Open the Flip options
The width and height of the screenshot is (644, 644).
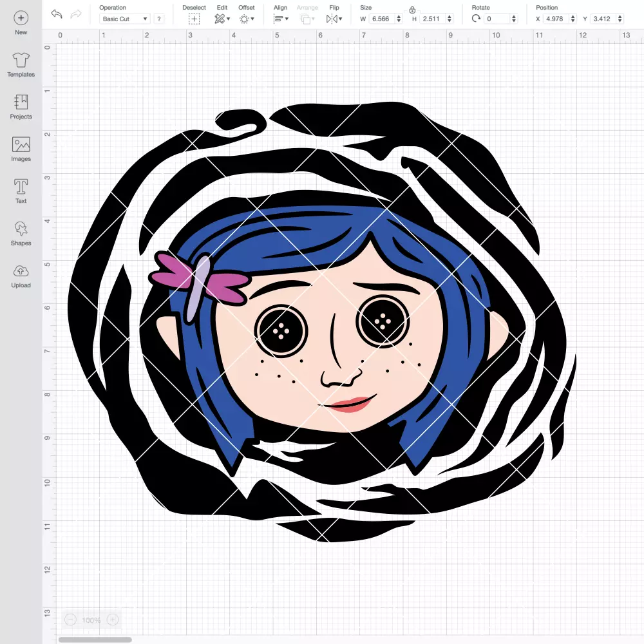[334, 19]
